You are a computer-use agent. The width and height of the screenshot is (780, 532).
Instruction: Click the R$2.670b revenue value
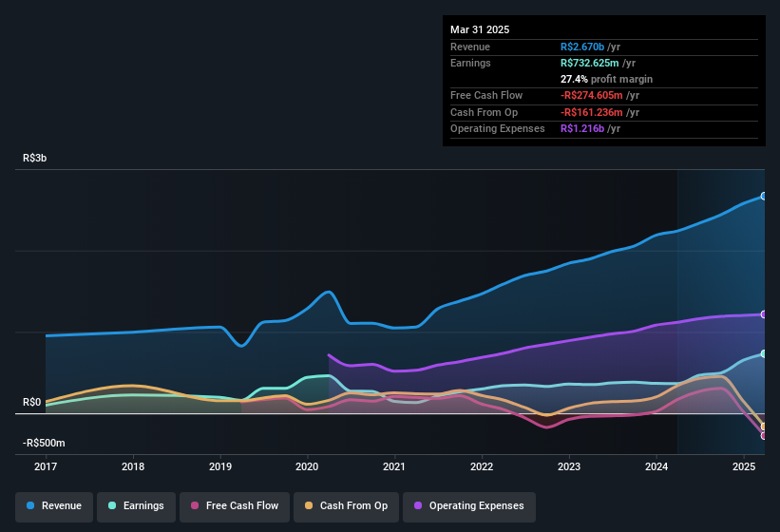[582, 47]
